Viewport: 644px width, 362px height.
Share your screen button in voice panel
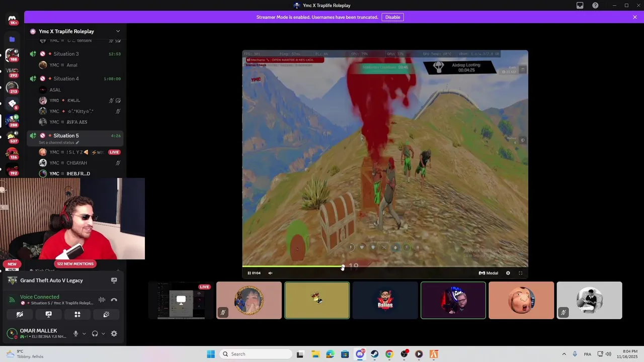(x=48, y=314)
